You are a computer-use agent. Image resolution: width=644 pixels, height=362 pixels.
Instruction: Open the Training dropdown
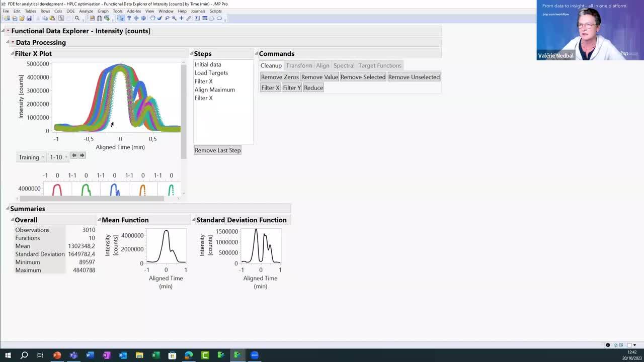pos(31,157)
